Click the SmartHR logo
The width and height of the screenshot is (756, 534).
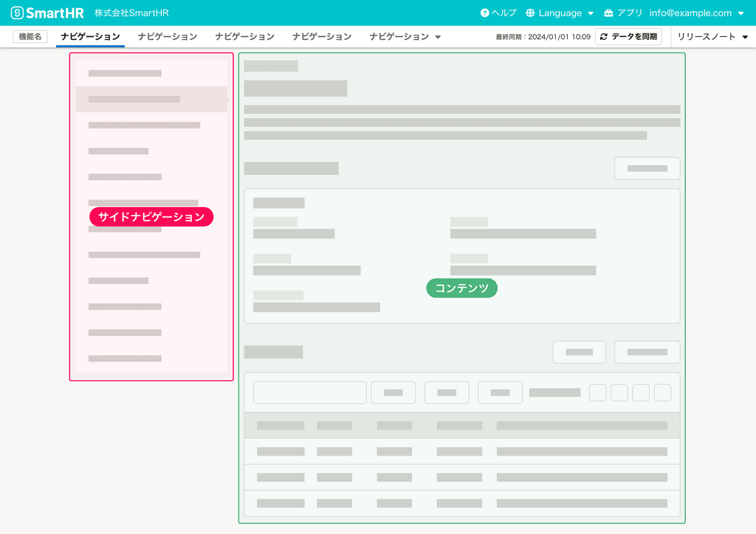[x=48, y=11]
